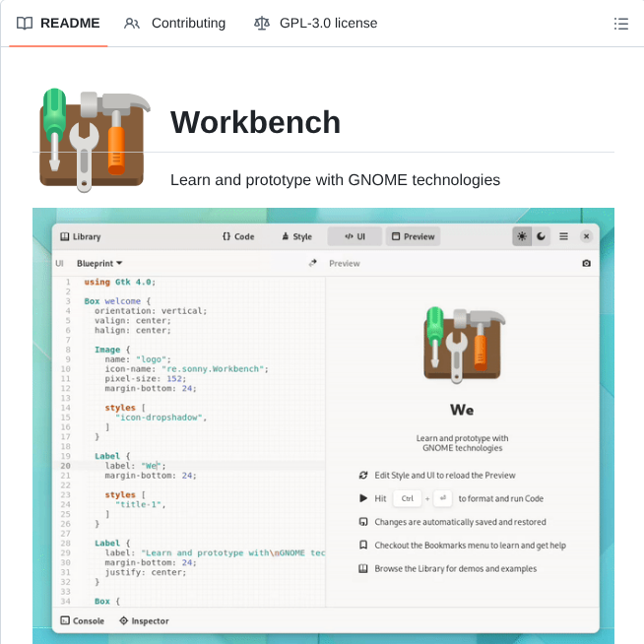The image size is (644, 644).
Task: Toggle the UI panel button
Action: [354, 236]
